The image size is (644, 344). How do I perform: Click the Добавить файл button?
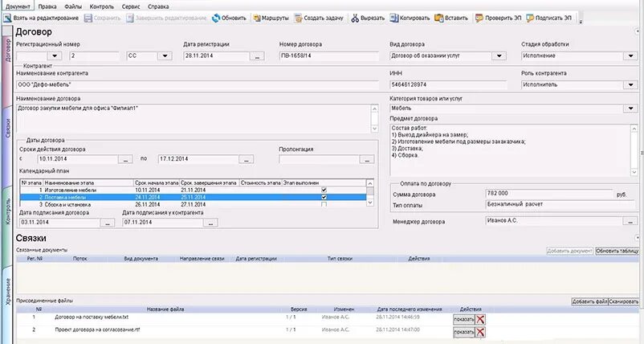tap(589, 301)
